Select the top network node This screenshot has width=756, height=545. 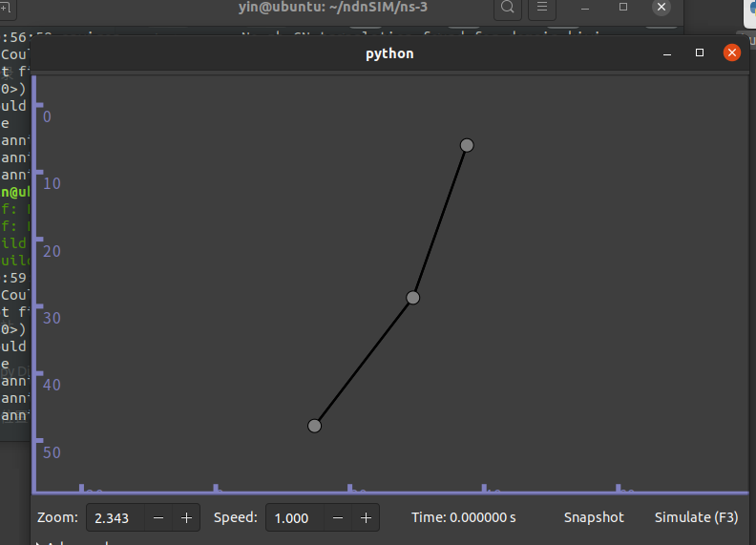pyautogui.click(x=467, y=145)
